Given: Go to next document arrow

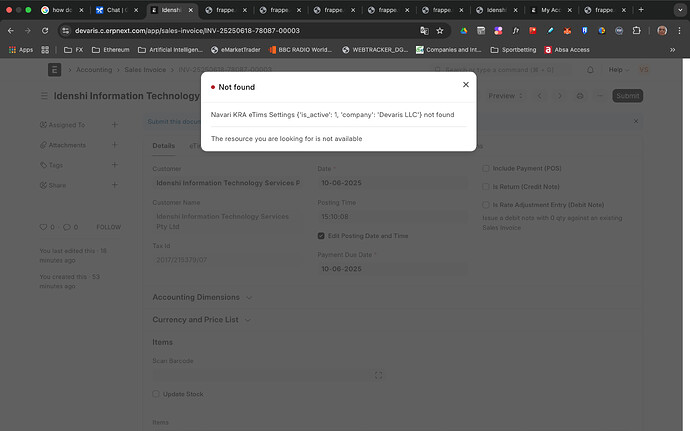Looking at the screenshot, I should click(x=560, y=96).
